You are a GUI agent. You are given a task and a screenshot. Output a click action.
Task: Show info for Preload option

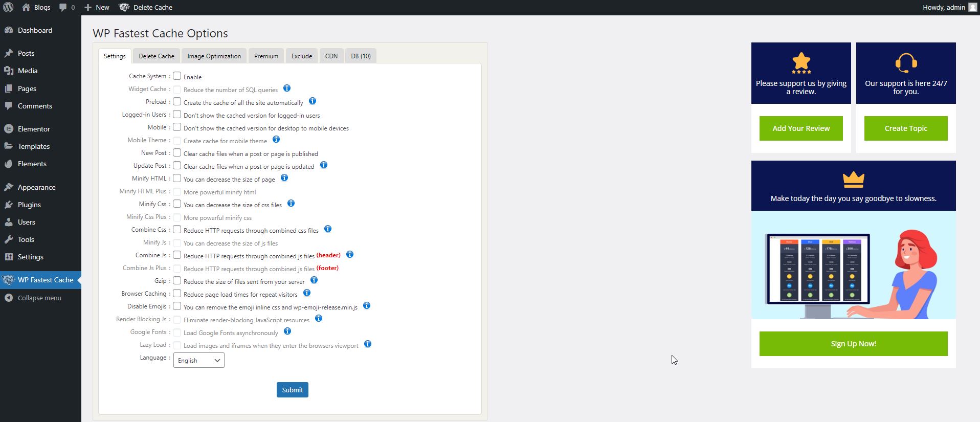tap(313, 101)
